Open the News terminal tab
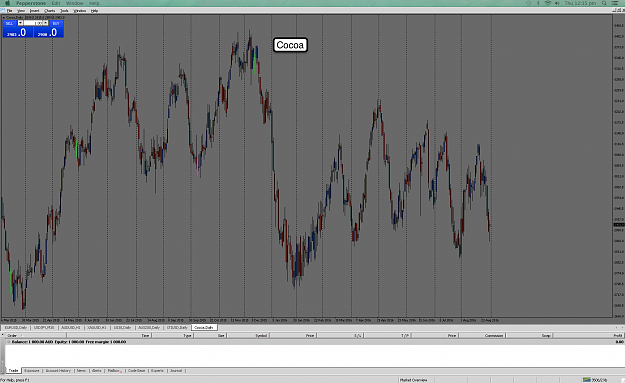Screen dimensions: 625x383 click(81, 371)
